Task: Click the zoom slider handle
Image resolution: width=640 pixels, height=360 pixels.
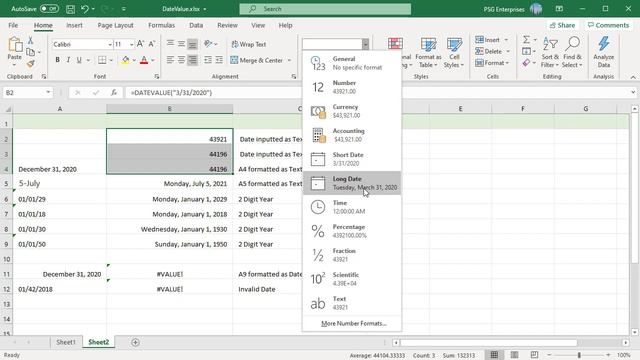Action: (x=579, y=355)
